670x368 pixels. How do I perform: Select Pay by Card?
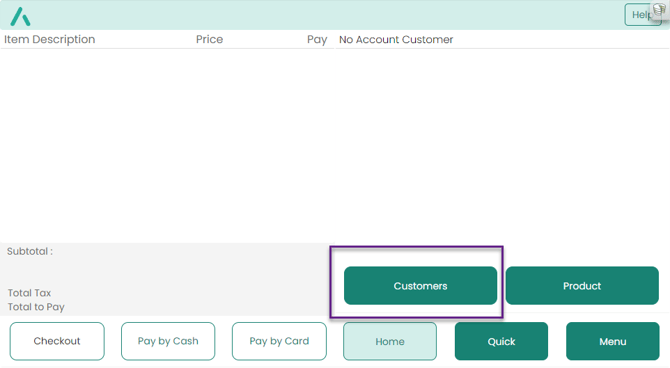click(x=279, y=341)
